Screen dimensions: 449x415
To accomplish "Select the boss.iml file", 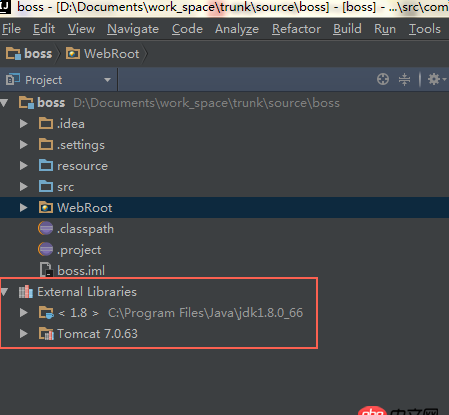I will (x=81, y=270).
